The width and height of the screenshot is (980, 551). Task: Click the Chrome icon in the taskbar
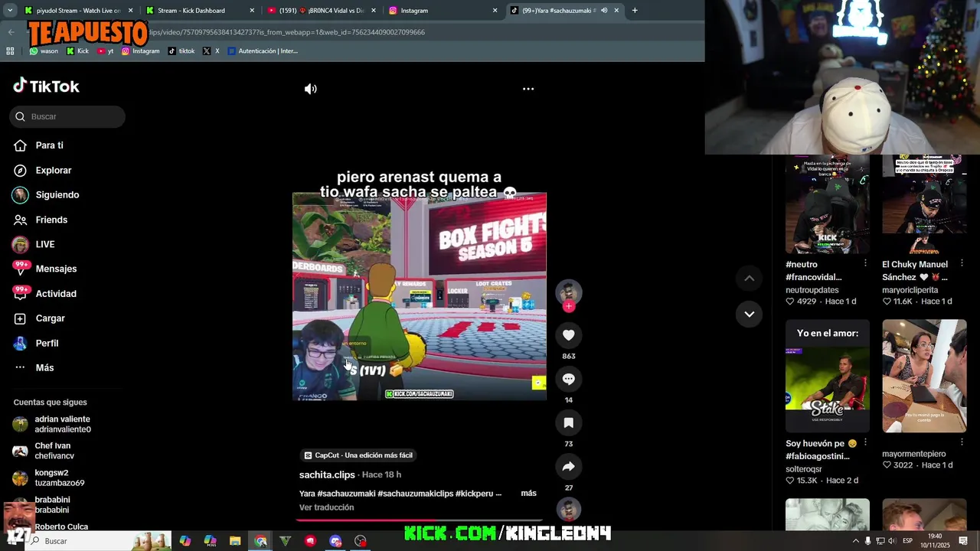(261, 541)
